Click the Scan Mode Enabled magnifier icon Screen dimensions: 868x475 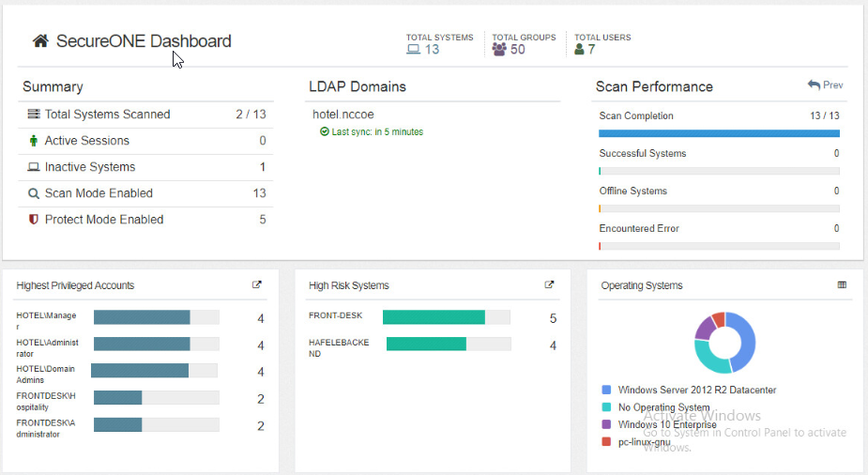point(34,193)
